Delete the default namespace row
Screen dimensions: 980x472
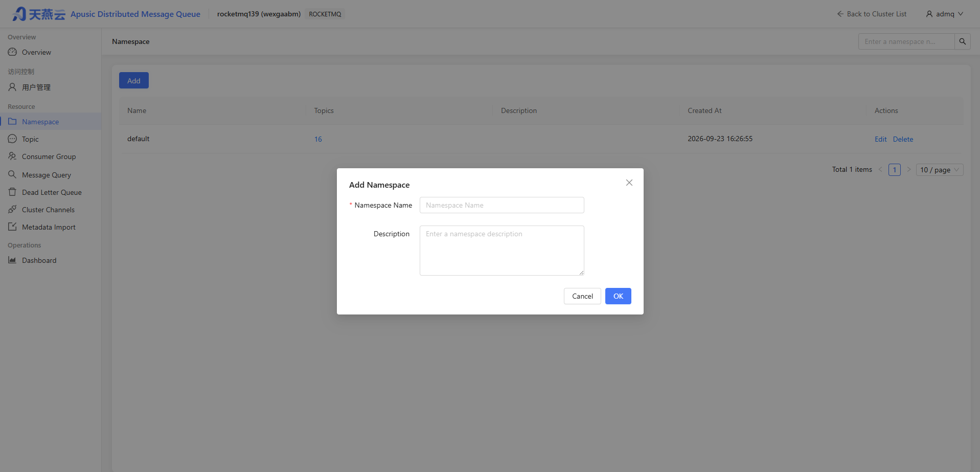click(903, 139)
